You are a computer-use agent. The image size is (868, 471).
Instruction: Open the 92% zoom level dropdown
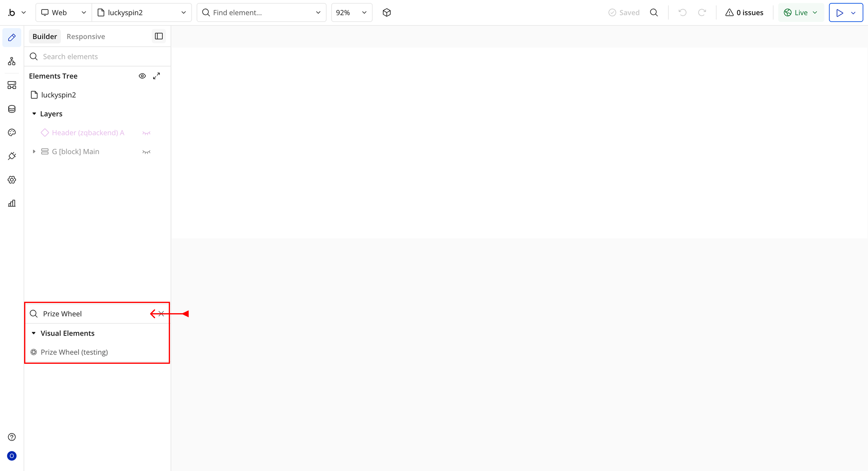coord(351,13)
